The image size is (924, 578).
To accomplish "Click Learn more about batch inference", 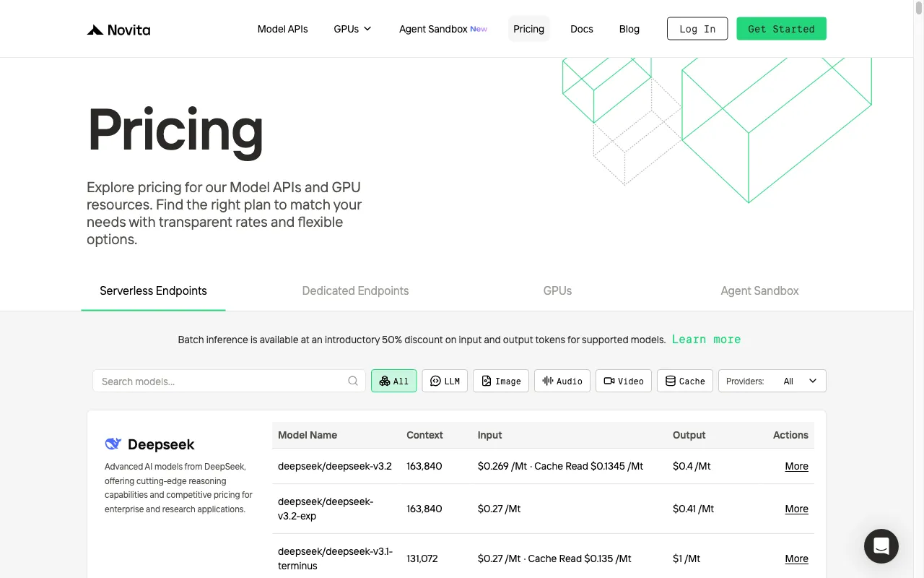I will (x=706, y=339).
